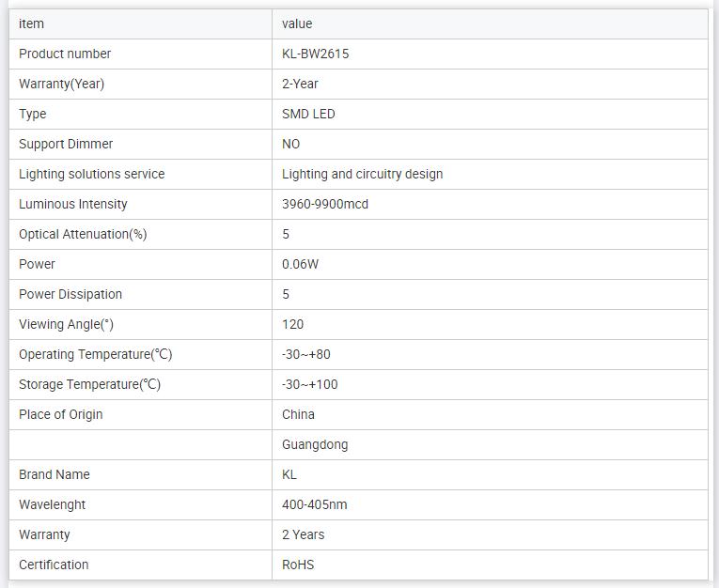The width and height of the screenshot is (719, 588).
Task: Select the 'Optical Attenuation(%)' label
Action: (x=83, y=234)
